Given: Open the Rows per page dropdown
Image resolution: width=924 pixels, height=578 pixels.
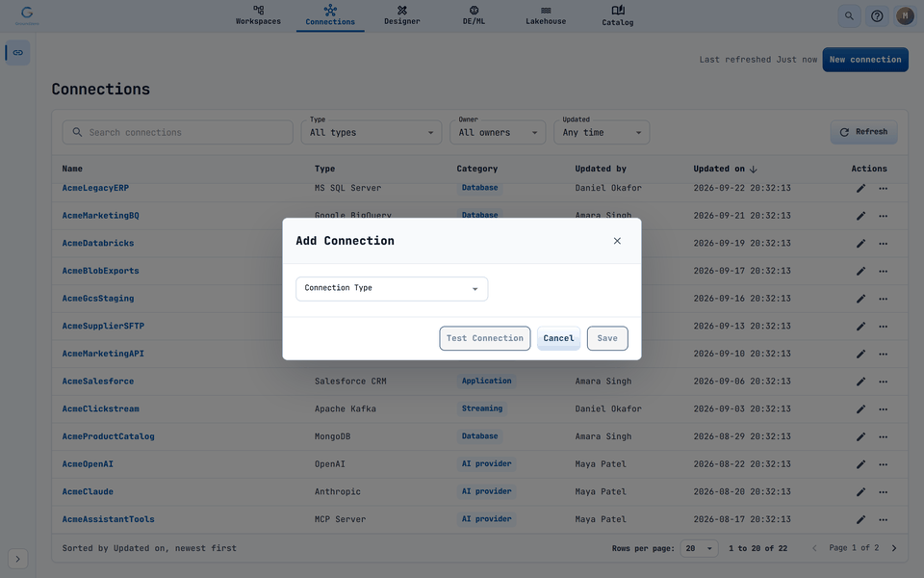Looking at the screenshot, I should 699,548.
